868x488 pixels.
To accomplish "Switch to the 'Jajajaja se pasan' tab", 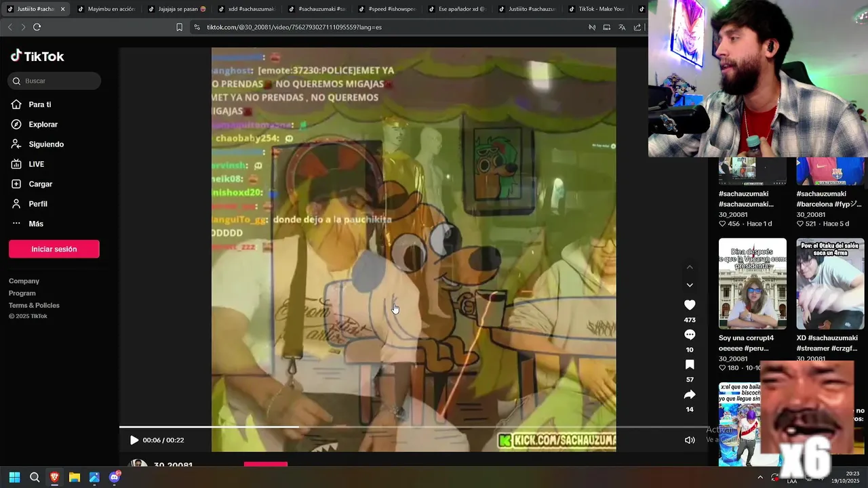I will tap(176, 9).
